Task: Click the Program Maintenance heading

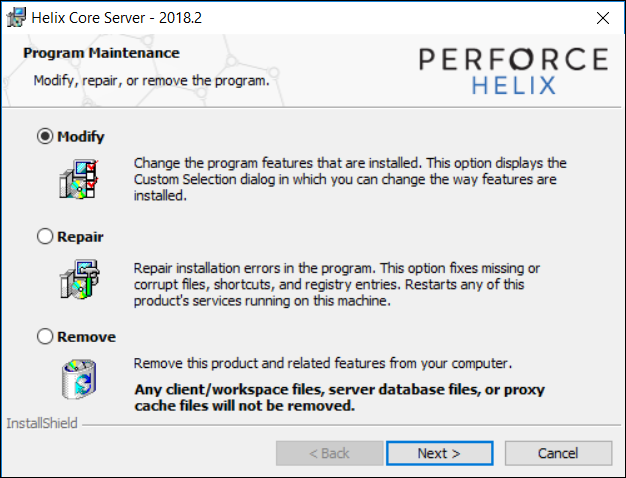Action: pyautogui.click(x=101, y=53)
